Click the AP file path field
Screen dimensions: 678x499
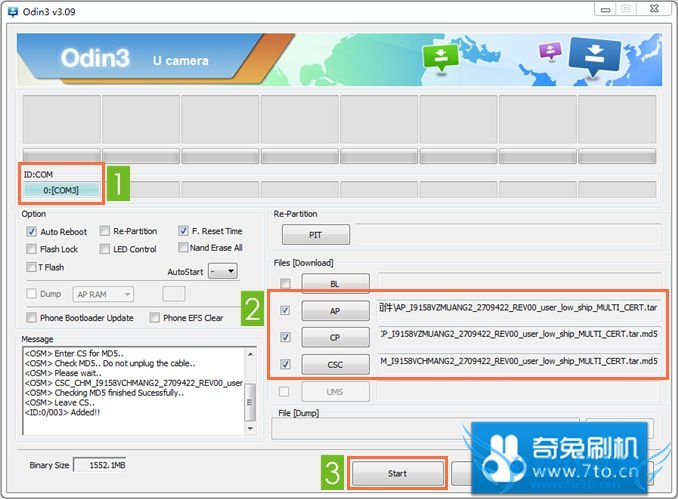point(520,309)
